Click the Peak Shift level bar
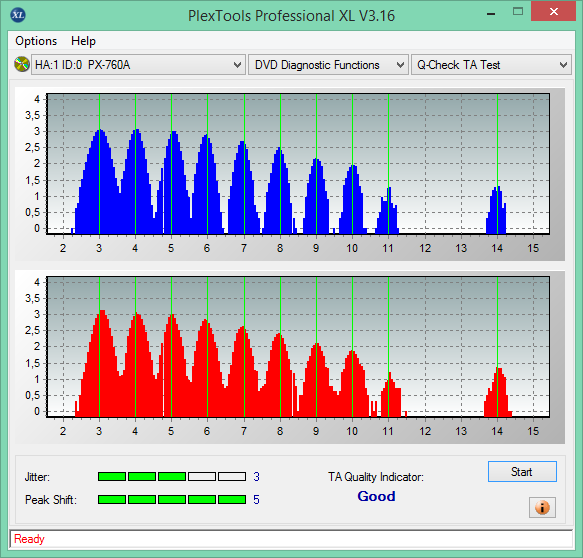Viewport: 583px width, 558px height. point(172,499)
